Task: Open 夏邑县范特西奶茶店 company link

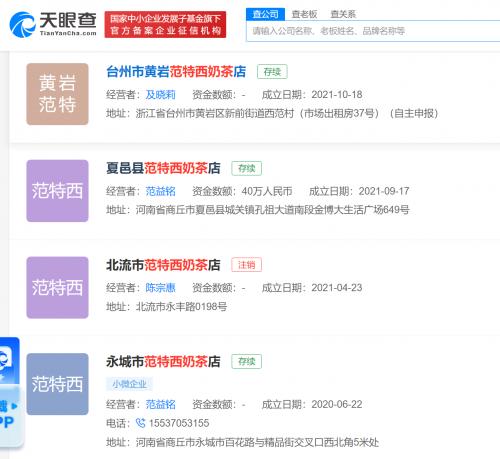Action: (163, 168)
